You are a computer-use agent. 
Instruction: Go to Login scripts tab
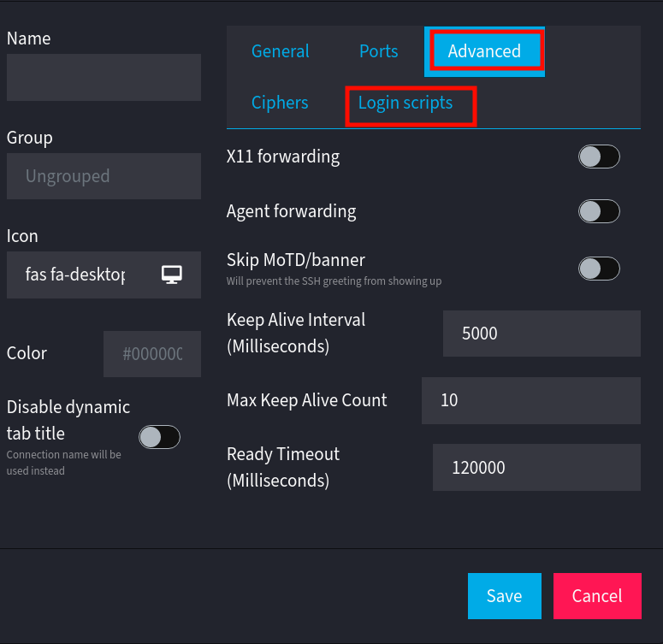point(405,103)
